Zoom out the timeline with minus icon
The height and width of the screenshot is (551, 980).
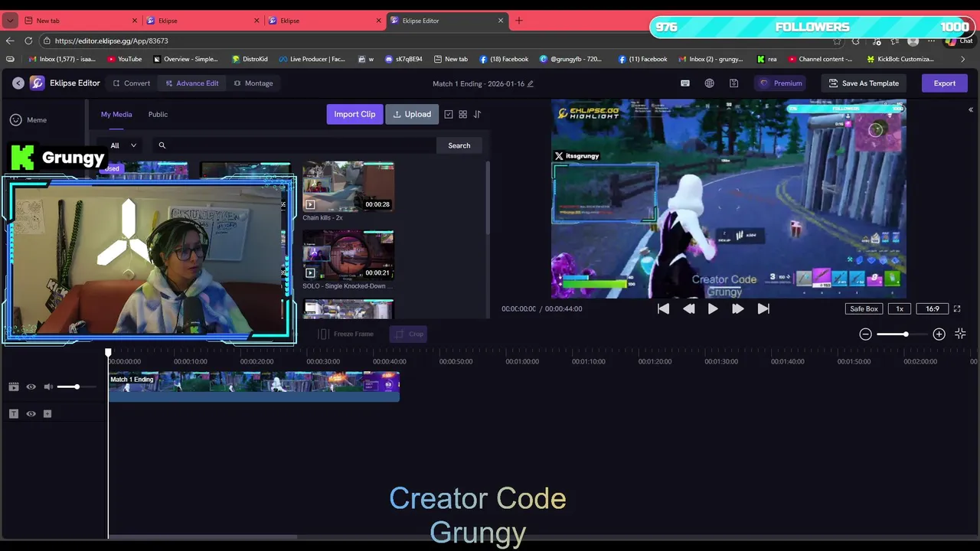click(865, 334)
